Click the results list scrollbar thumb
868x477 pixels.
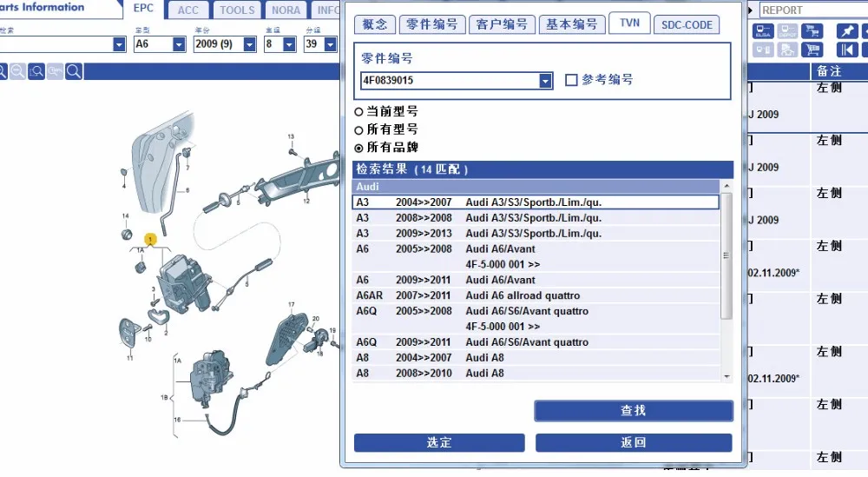tap(727, 256)
